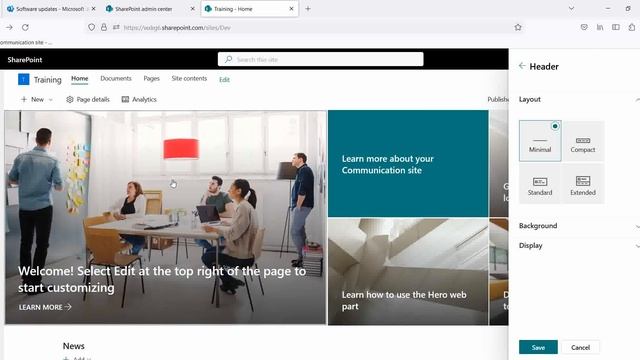Click the Page details gear icon
The width and height of the screenshot is (640, 360).
[69, 99]
